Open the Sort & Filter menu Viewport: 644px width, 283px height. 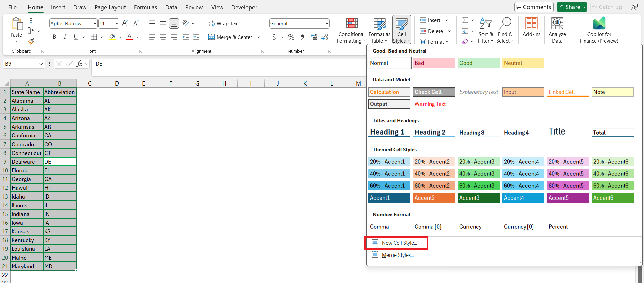point(486,31)
